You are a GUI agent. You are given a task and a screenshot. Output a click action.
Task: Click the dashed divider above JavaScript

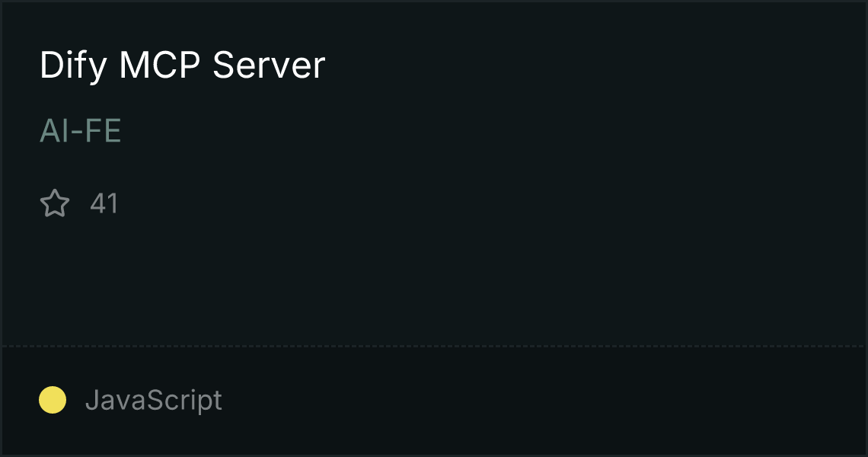coord(434,347)
